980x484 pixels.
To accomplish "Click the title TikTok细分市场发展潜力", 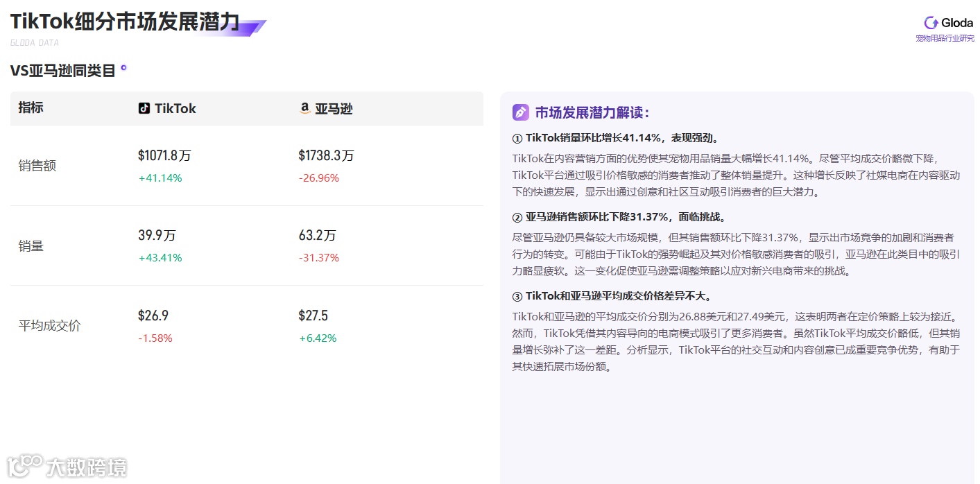I will [125, 21].
